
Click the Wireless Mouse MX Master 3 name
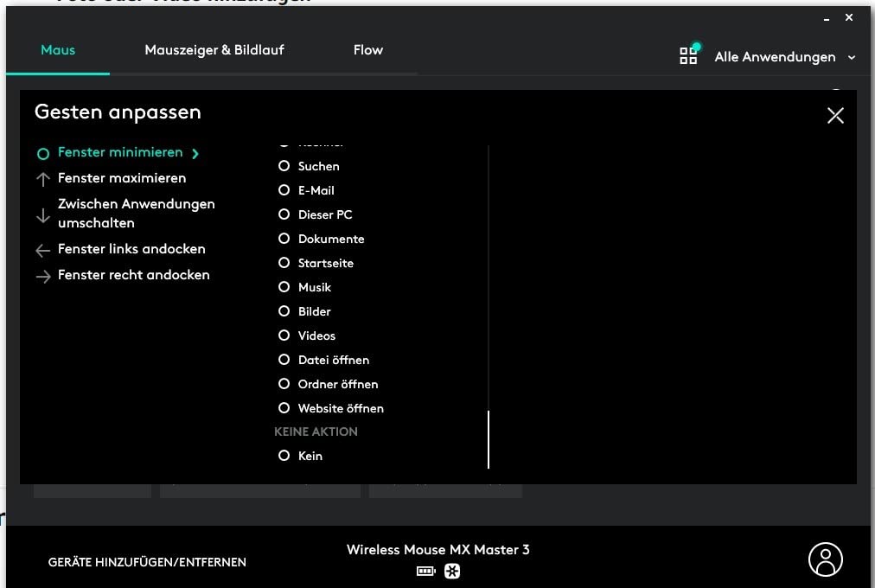tap(438, 549)
